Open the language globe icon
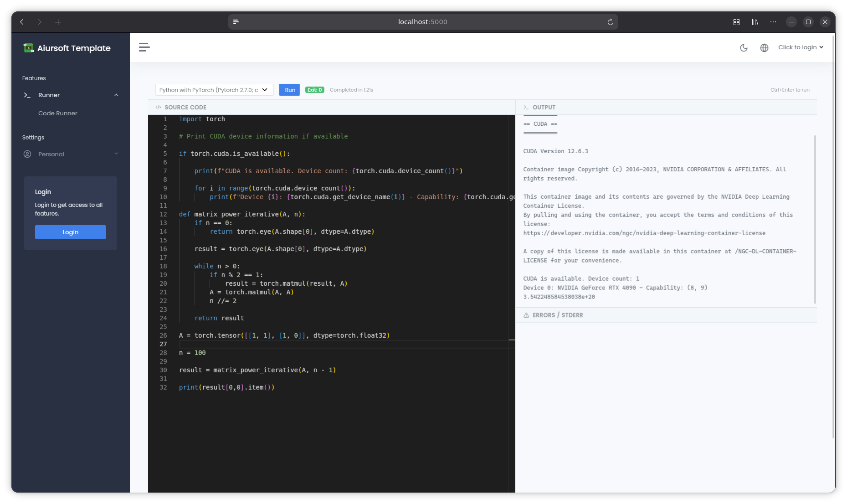847x504 pixels. click(764, 47)
